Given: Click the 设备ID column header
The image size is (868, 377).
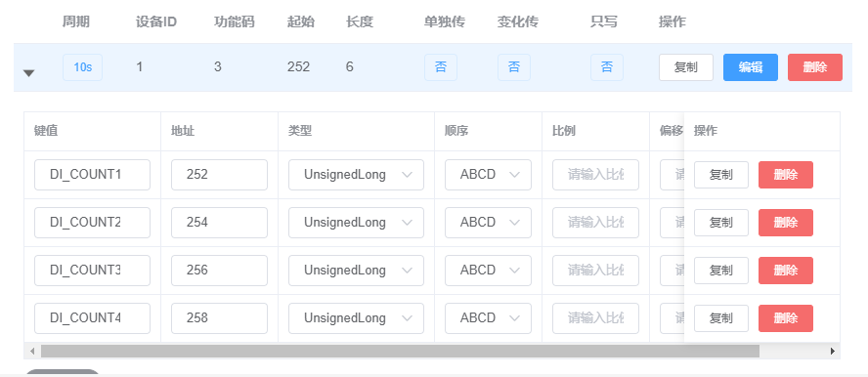Looking at the screenshot, I should coord(156,22).
